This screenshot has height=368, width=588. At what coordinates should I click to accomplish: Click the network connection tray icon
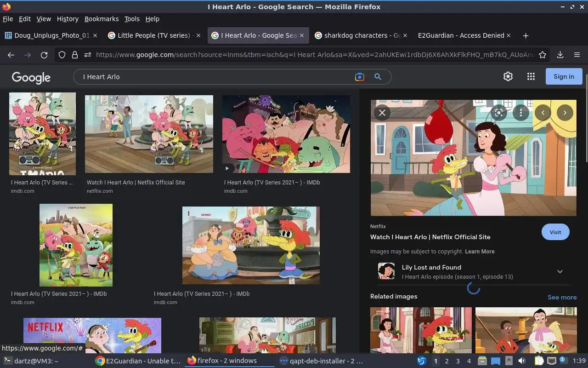(552, 361)
